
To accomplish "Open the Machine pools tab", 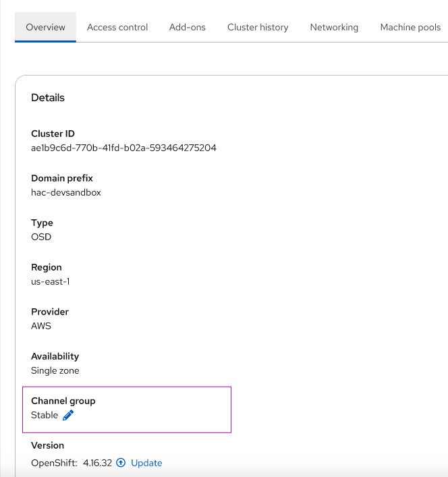I will pos(410,27).
